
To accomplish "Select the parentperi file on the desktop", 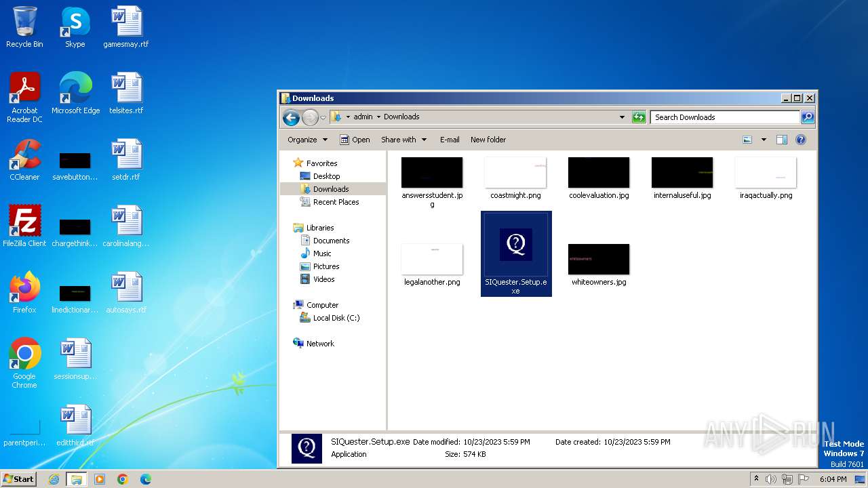I will pos(24,432).
